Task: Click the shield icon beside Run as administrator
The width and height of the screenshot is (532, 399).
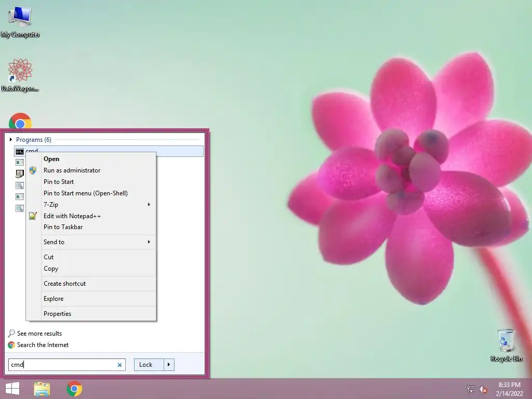Action: point(33,170)
